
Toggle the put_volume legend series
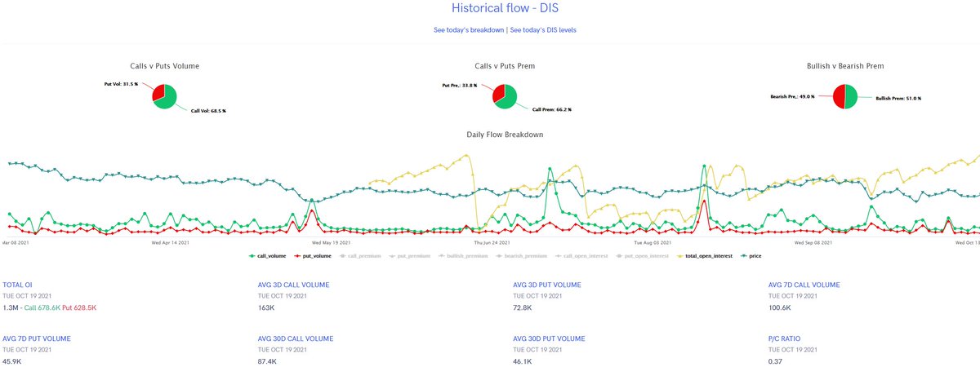[x=311, y=256]
